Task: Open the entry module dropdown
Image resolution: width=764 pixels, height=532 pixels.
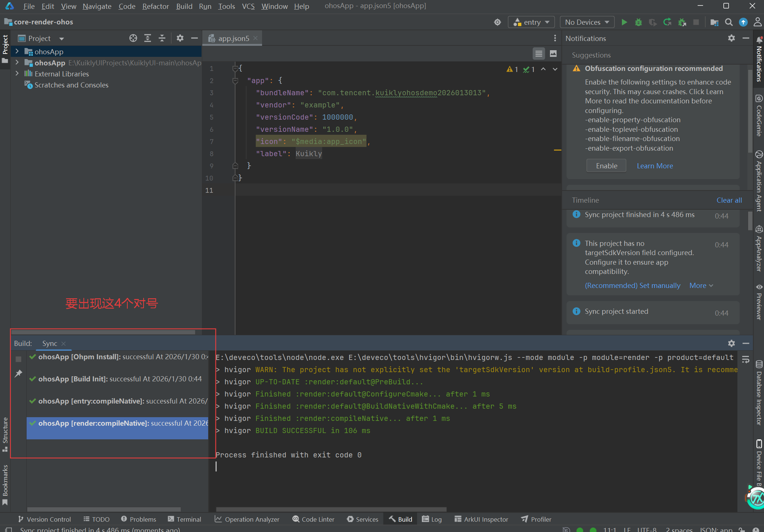Action: click(531, 22)
